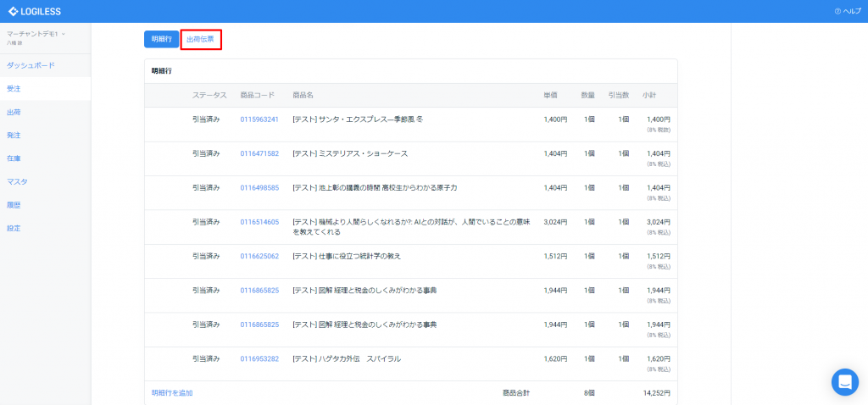Click the 引当数 column header
The image size is (868, 405).
click(x=618, y=95)
